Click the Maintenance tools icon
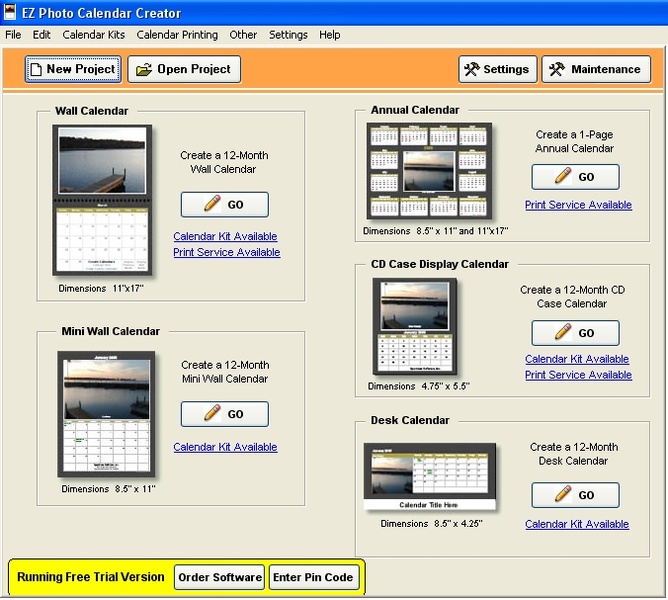The image size is (668, 600). [x=557, y=69]
